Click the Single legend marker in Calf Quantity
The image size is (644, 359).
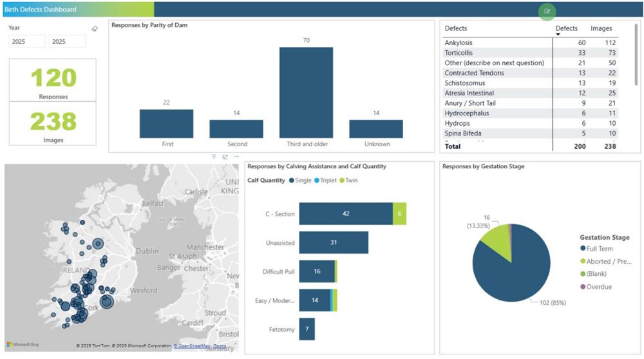(x=292, y=180)
